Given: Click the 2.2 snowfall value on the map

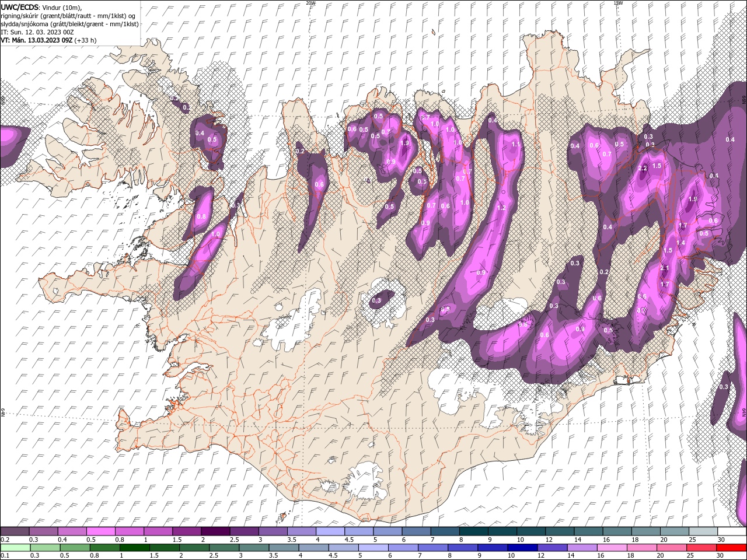Looking at the screenshot, I should point(643,168).
